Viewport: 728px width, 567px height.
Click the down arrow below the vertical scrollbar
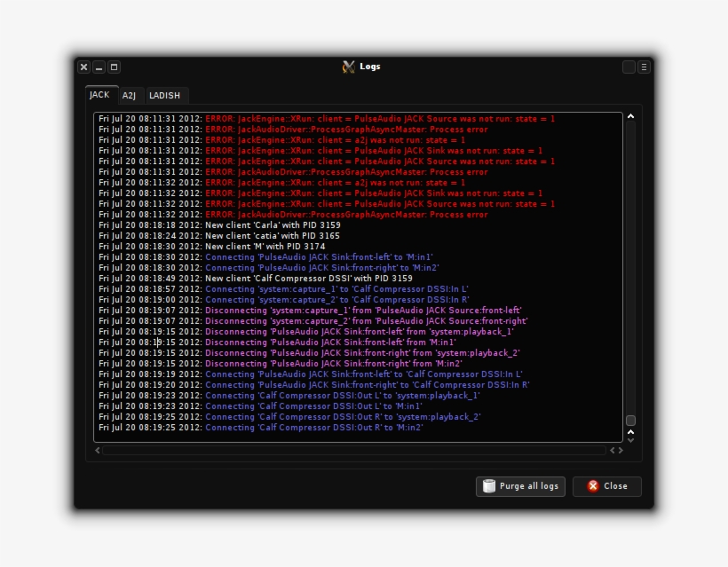pos(630,439)
